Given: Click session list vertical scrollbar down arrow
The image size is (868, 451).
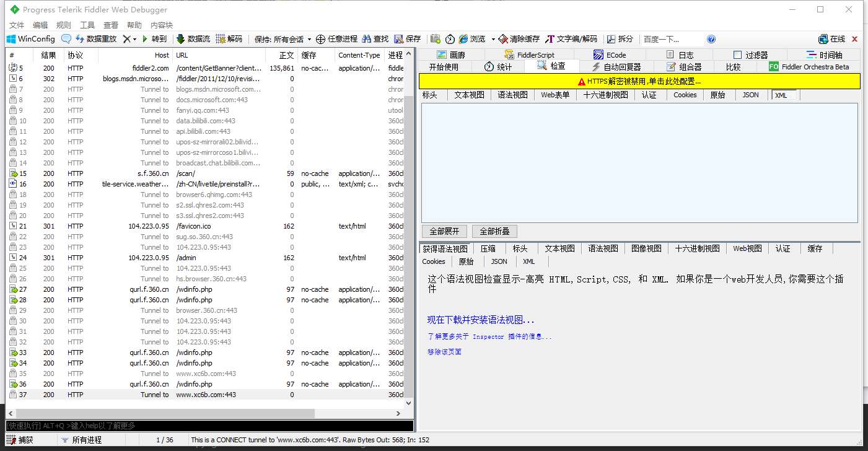Looking at the screenshot, I should 408,403.
